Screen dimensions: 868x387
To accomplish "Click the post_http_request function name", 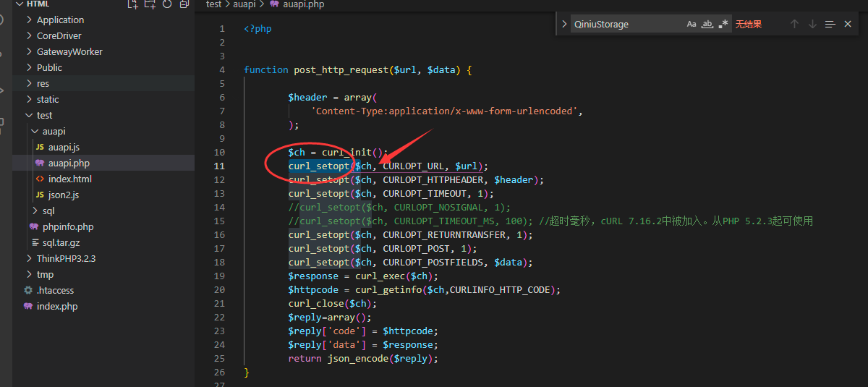I will click(341, 70).
